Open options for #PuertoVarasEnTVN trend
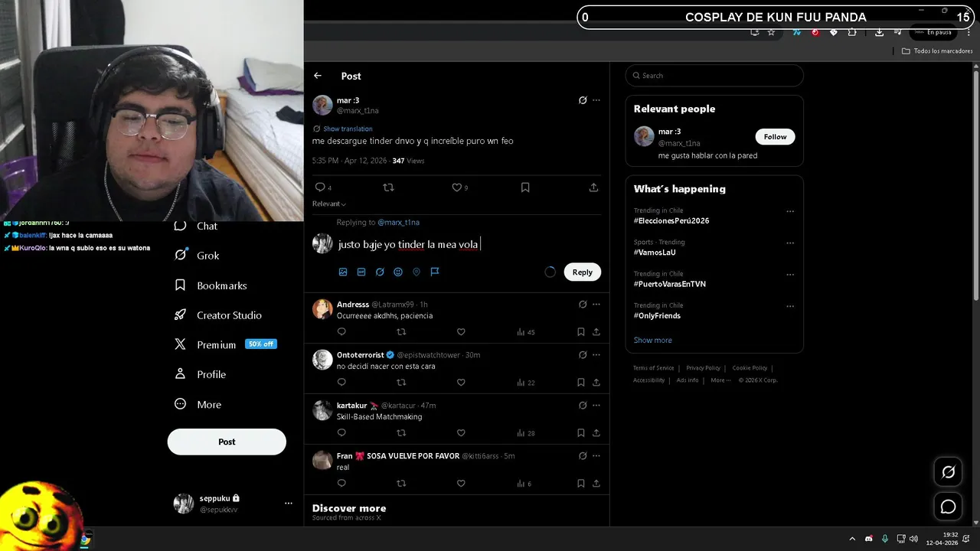 (790, 275)
